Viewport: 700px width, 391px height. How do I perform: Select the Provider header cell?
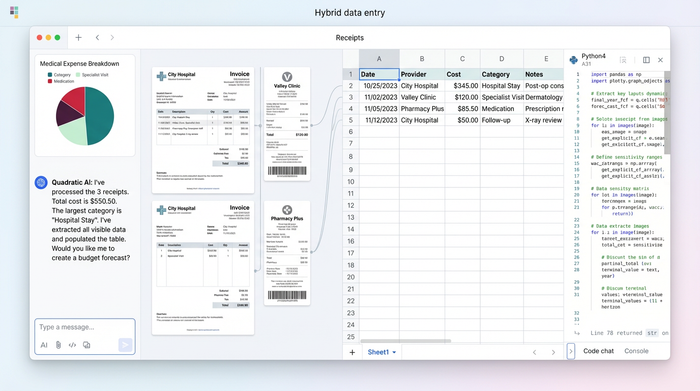pyautogui.click(x=422, y=74)
